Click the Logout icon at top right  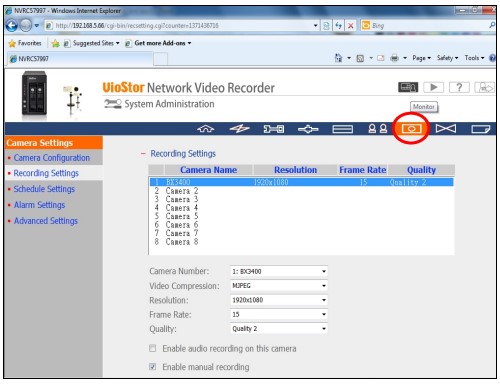484,88
